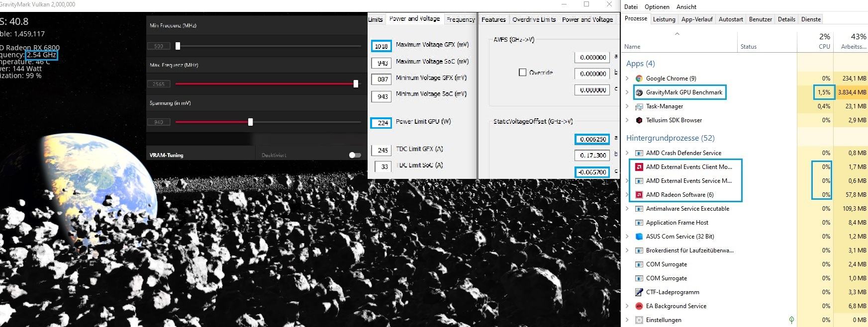
Task: Select the Limits tab
Action: tap(376, 19)
